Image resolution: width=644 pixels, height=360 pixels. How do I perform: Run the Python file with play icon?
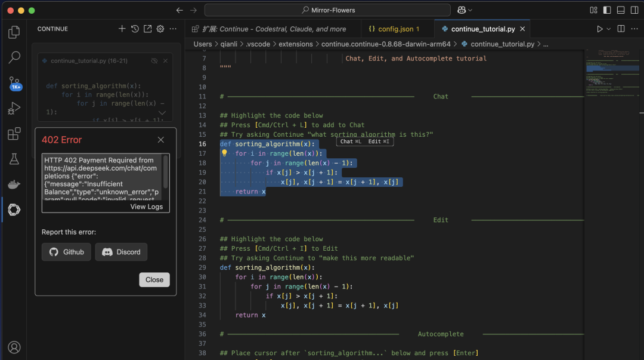(600, 29)
